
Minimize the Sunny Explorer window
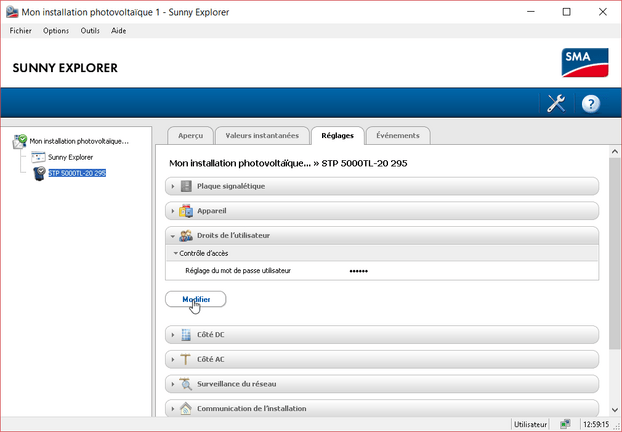click(531, 12)
